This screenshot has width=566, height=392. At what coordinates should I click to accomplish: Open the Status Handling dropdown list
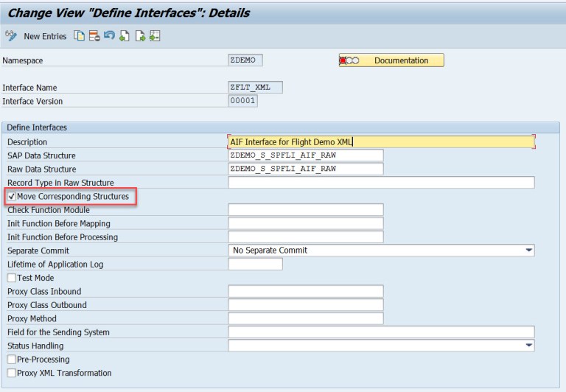[x=528, y=346]
